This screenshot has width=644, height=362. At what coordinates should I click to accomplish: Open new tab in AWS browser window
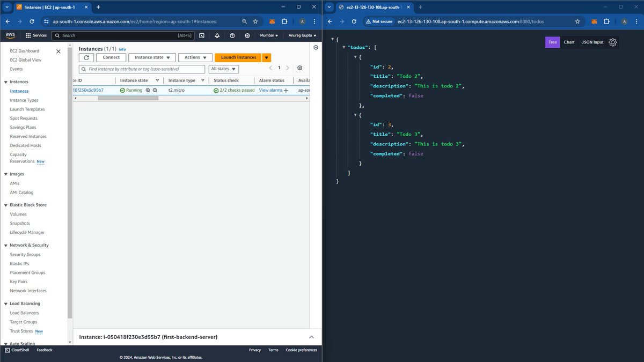[x=98, y=7]
